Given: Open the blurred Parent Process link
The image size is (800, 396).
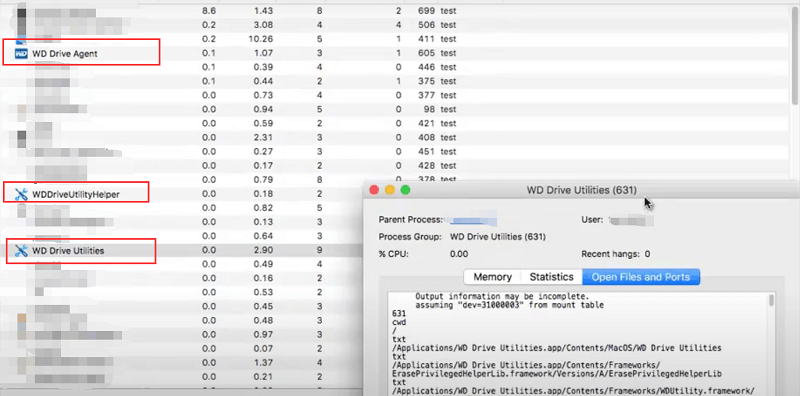Looking at the screenshot, I should tap(472, 220).
